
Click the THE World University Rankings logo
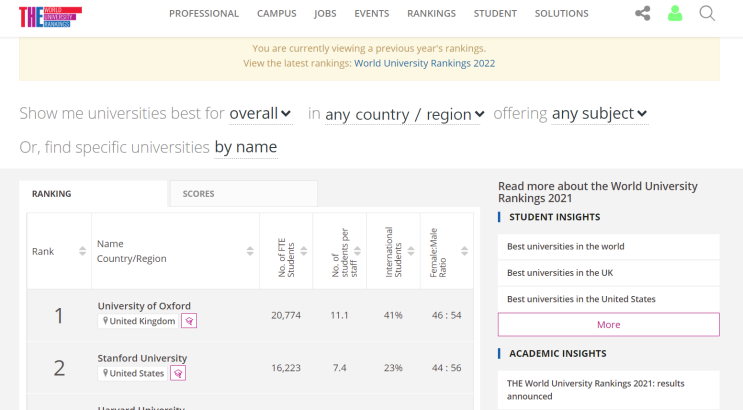click(50, 17)
